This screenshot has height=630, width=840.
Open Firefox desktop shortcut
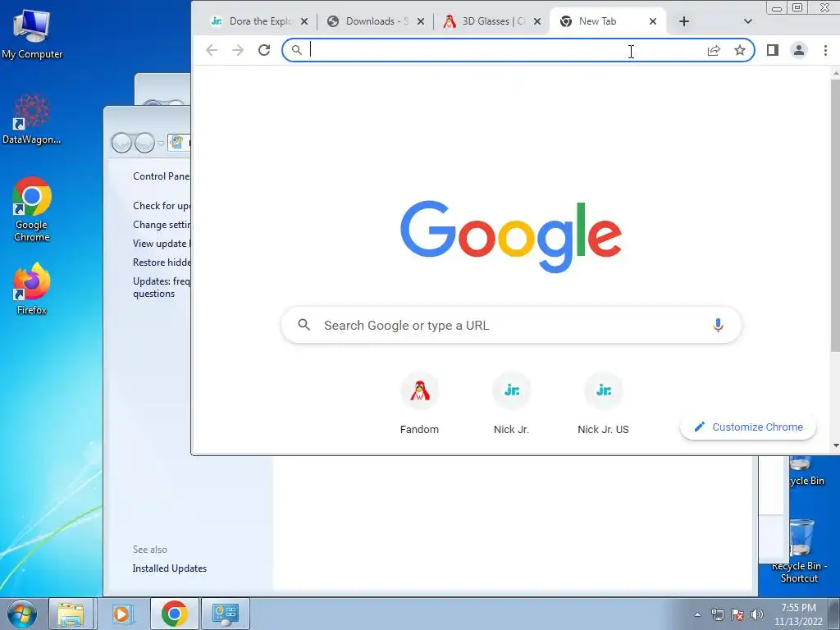point(32,288)
